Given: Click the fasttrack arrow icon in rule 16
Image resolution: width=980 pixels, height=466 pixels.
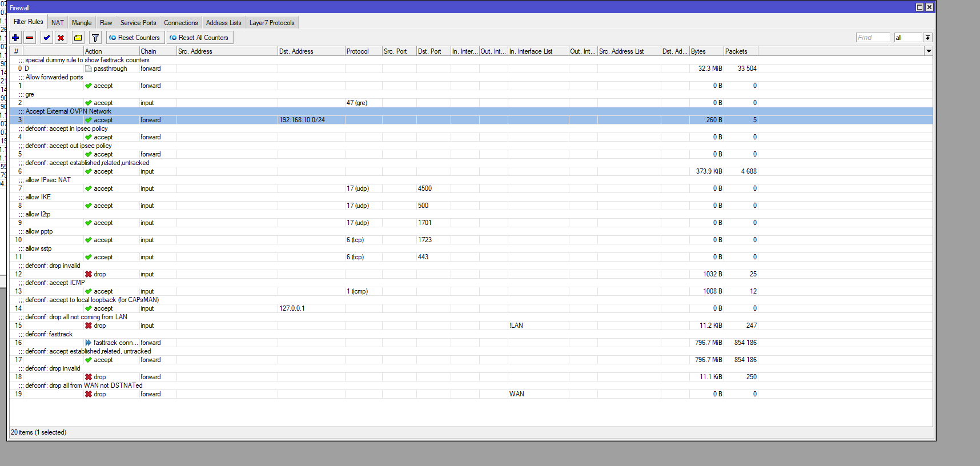Looking at the screenshot, I should [89, 343].
